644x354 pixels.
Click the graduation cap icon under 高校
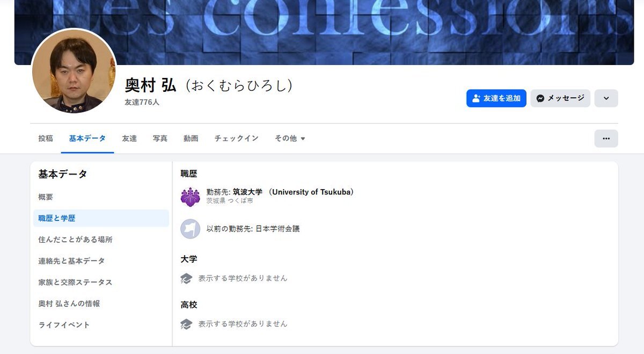pos(186,324)
